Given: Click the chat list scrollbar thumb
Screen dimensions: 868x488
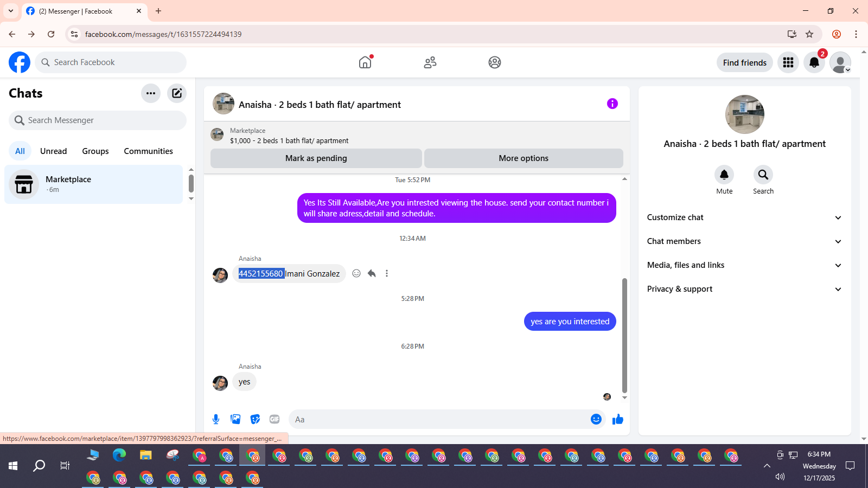Looking at the screenshot, I should click(x=191, y=183).
